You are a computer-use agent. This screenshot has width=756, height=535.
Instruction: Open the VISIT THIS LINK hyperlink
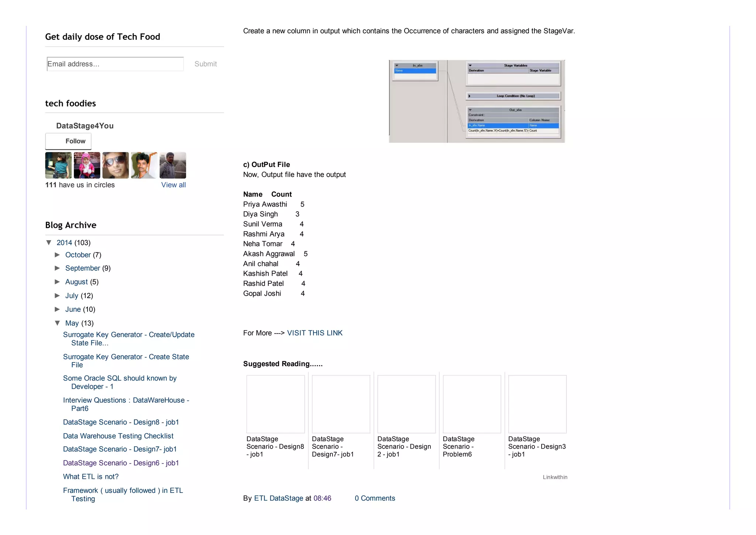click(315, 333)
